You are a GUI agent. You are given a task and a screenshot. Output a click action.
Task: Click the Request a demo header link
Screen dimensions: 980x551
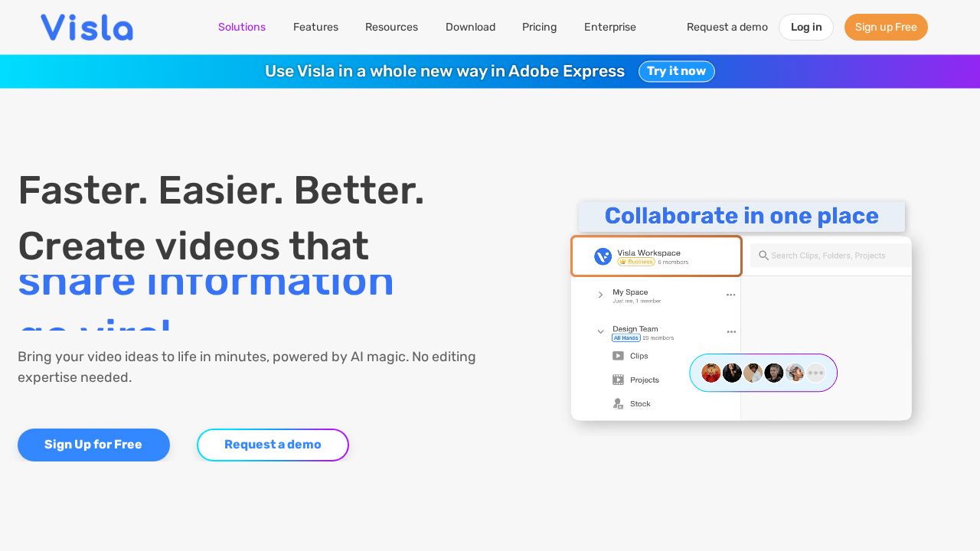click(x=727, y=27)
